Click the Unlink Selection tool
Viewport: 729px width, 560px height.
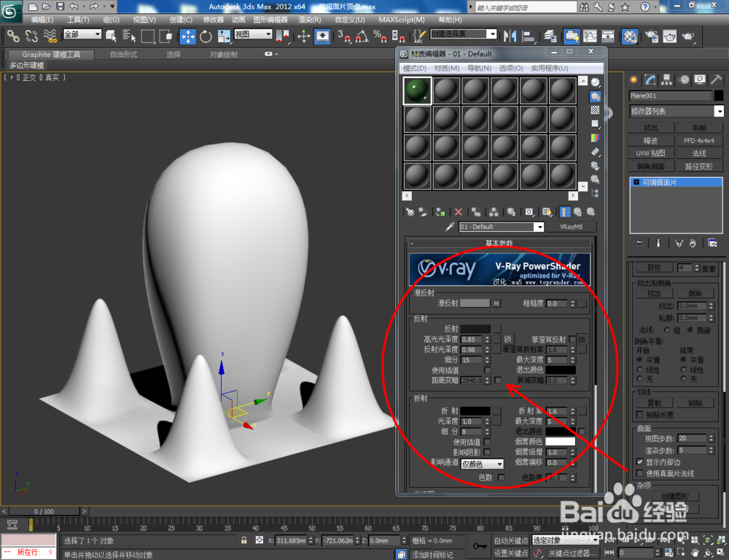31,36
